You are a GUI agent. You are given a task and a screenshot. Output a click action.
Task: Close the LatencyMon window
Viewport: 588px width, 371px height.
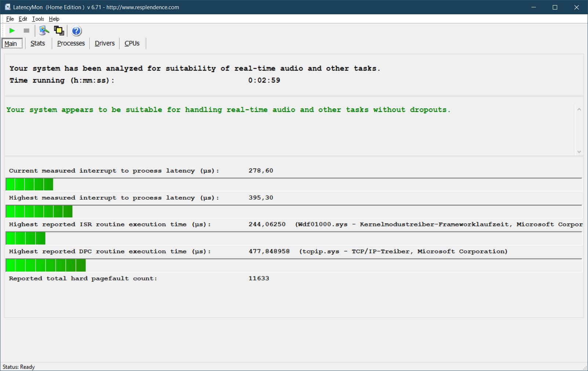point(577,7)
